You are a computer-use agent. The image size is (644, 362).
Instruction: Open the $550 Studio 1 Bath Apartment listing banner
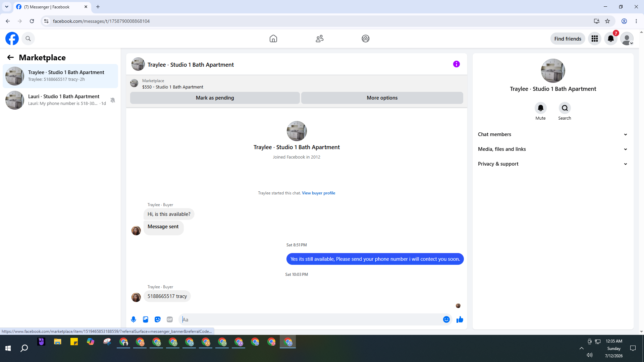(297, 83)
